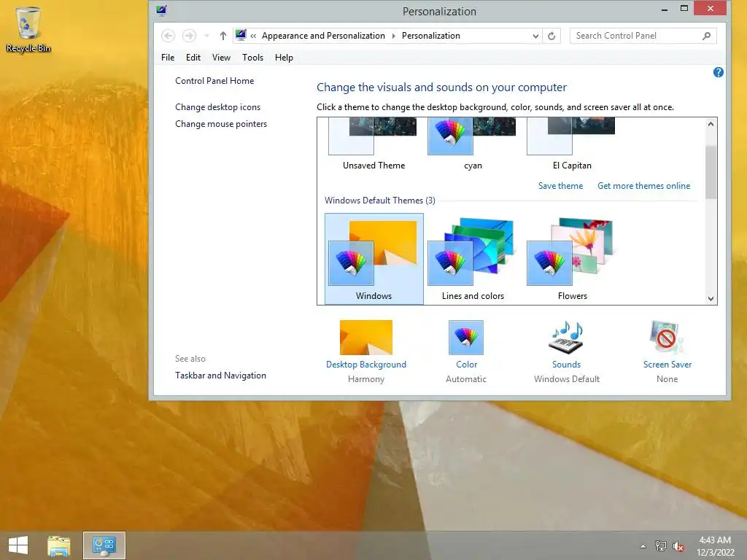Select the Lines and colors theme
Image resolution: width=747 pixels, height=560 pixels.
click(x=473, y=259)
